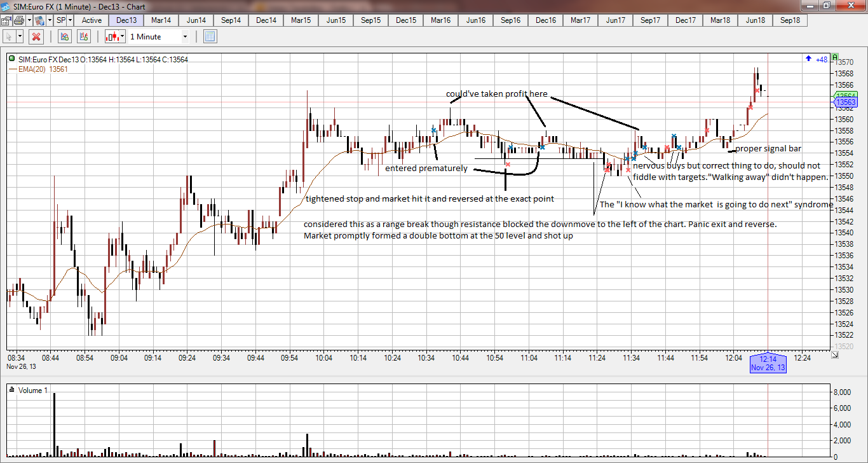Open the Jun17 contract tab

coord(616,20)
